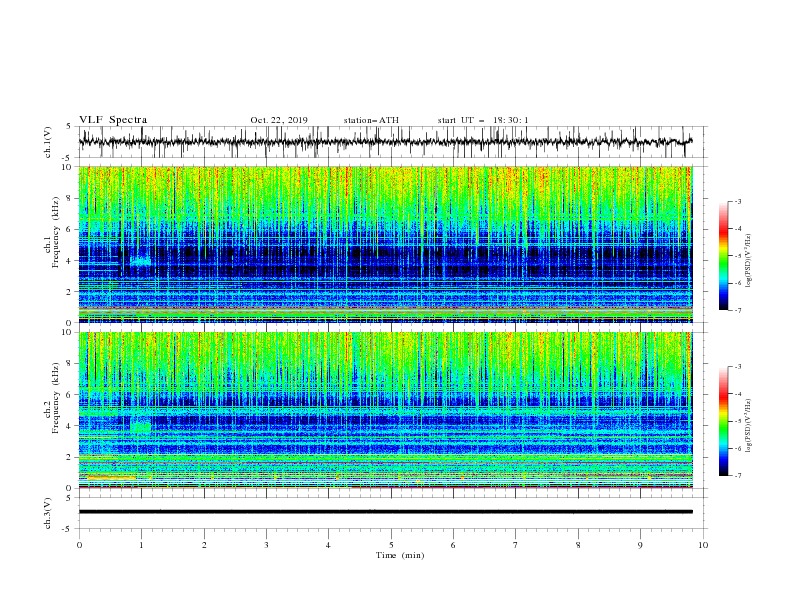The image size is (792, 612).
Task: Click the "Time (min)" x-axis label
Action: [400, 555]
